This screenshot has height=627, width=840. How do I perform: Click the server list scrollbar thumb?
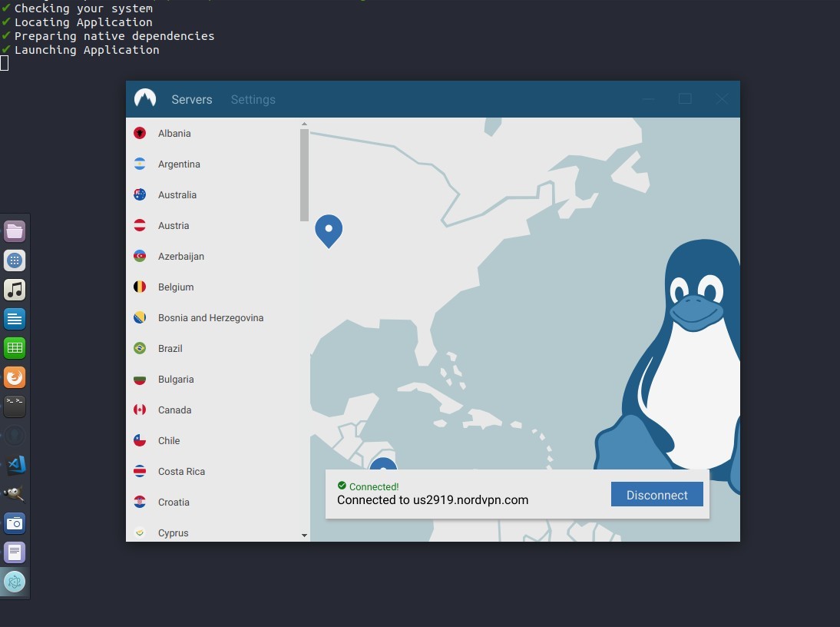click(304, 174)
